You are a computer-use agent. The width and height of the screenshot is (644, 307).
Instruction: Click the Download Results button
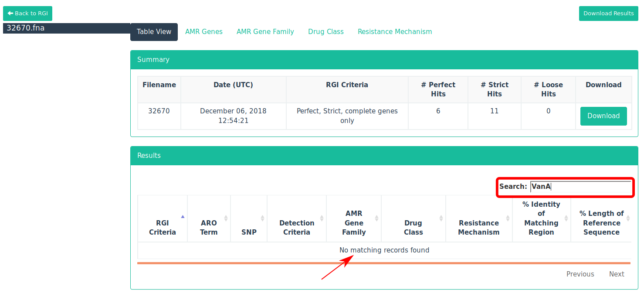tap(608, 13)
